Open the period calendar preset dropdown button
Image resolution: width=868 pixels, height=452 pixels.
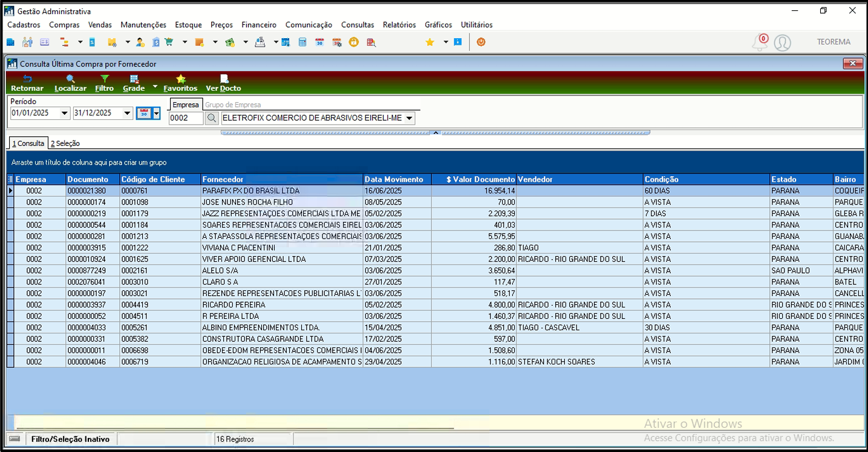[157, 113]
